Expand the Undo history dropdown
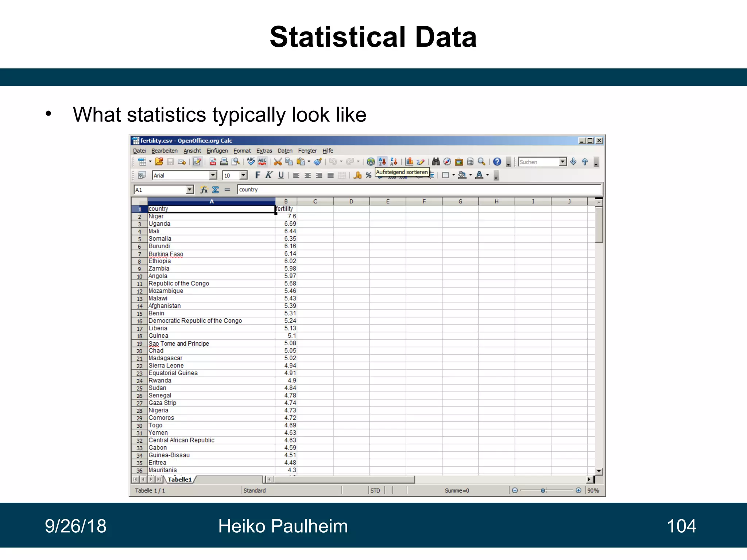The height and width of the screenshot is (560, 747). click(x=341, y=162)
